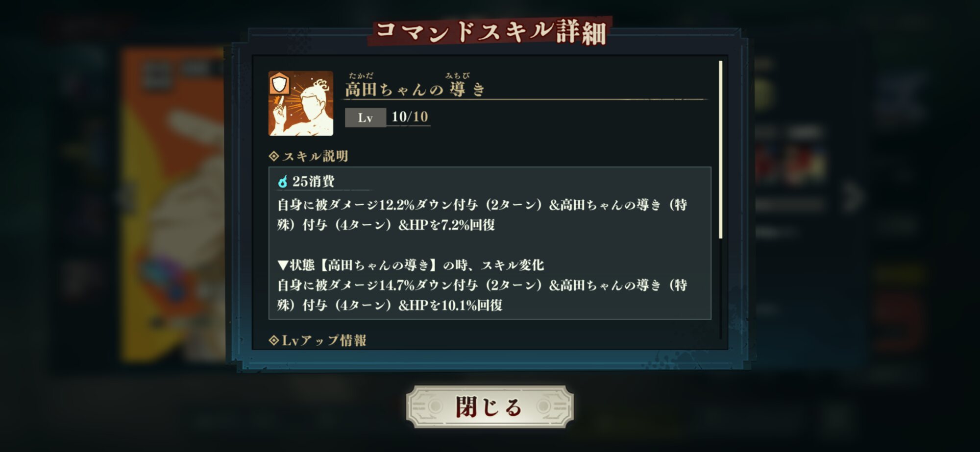This screenshot has width=980, height=452.
Task: Click the shield badge on the skill portrait
Action: click(x=279, y=83)
